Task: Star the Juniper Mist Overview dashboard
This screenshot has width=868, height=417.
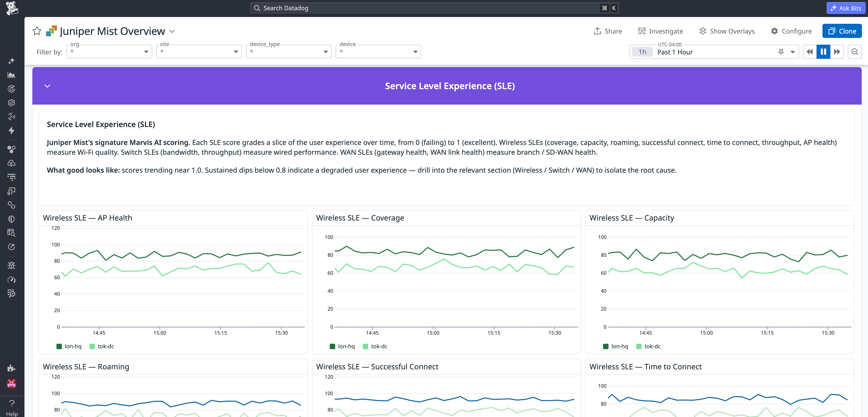Action: [37, 31]
